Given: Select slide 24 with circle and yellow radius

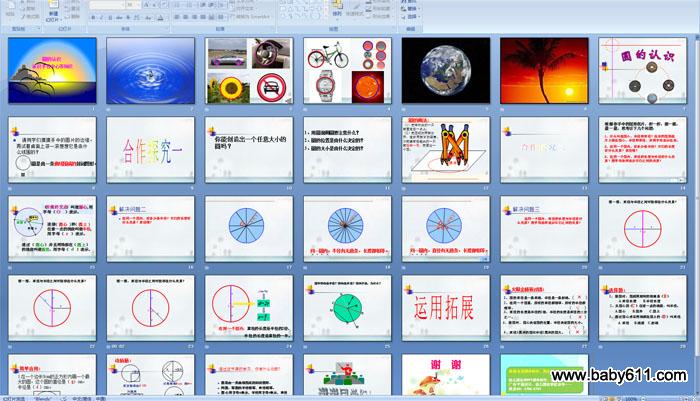Looking at the screenshot, I should 249,308.
